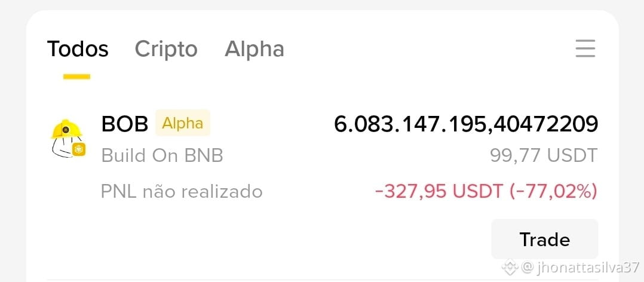Click the BNB chain badge on BOB icon
Viewport: 644px width, 282px height.
[x=78, y=149]
